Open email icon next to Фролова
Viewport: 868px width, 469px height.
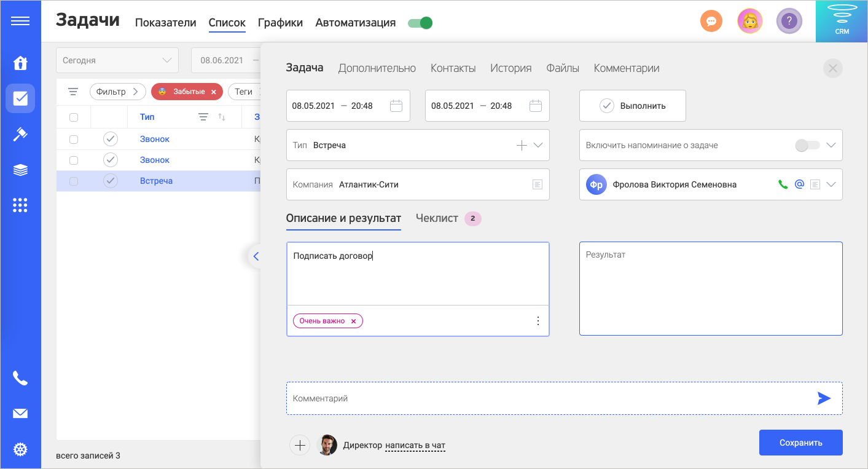coord(799,184)
